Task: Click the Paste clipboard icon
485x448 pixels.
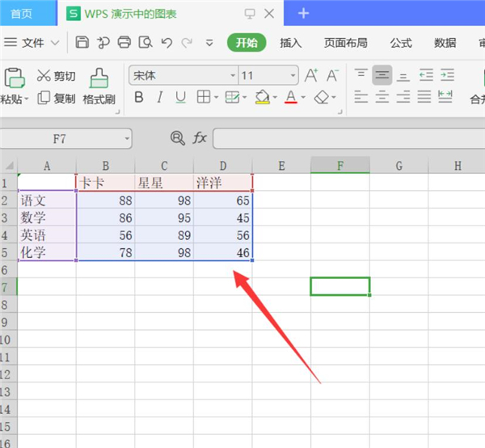Action: (14, 78)
